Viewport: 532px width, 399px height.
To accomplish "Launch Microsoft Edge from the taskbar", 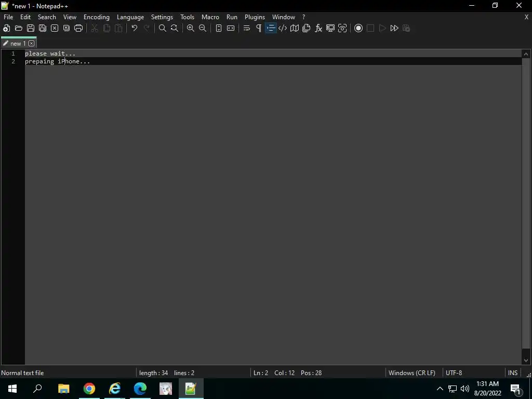I will (x=140, y=389).
